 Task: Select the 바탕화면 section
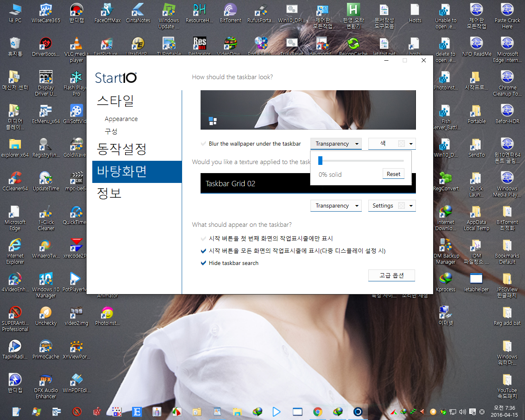click(137, 171)
